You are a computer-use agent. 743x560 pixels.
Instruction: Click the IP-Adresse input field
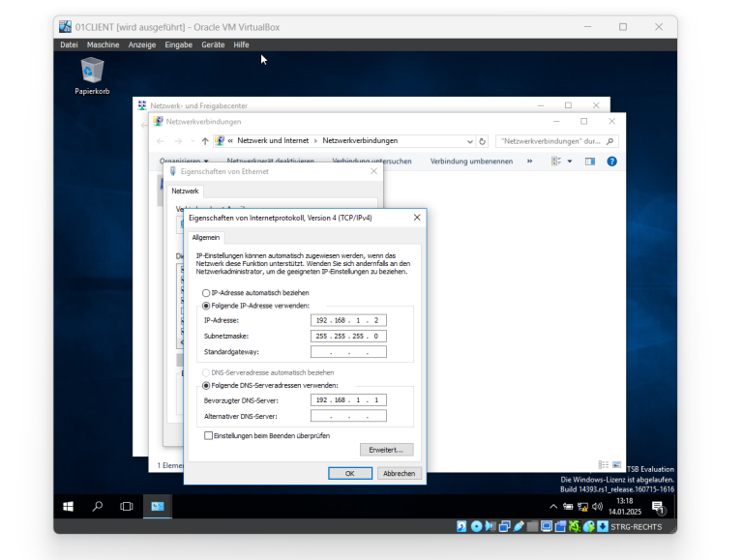pos(348,321)
